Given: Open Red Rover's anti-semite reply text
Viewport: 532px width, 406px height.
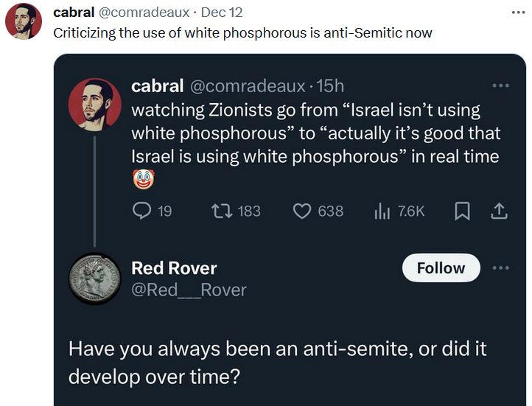Looking at the screenshot, I should (277, 362).
